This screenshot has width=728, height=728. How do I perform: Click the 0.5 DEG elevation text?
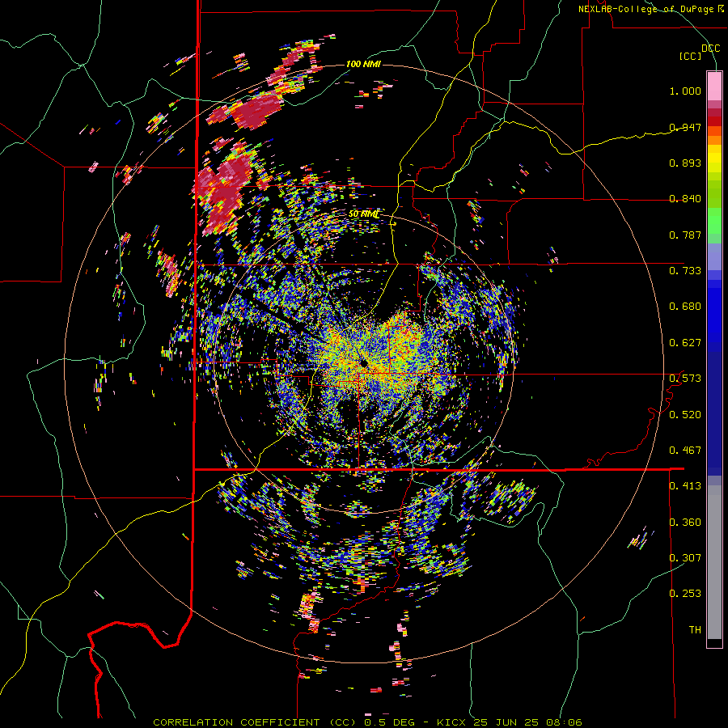(x=389, y=722)
